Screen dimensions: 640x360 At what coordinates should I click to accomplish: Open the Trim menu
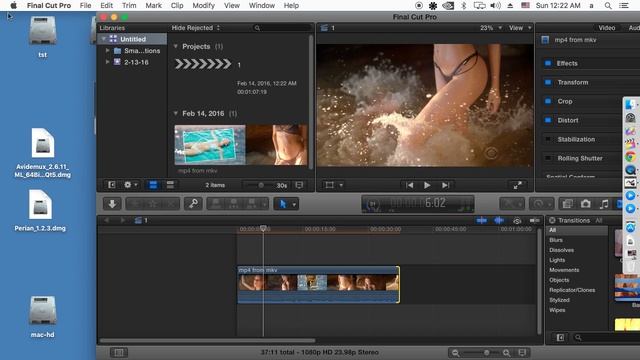(x=129, y=5)
